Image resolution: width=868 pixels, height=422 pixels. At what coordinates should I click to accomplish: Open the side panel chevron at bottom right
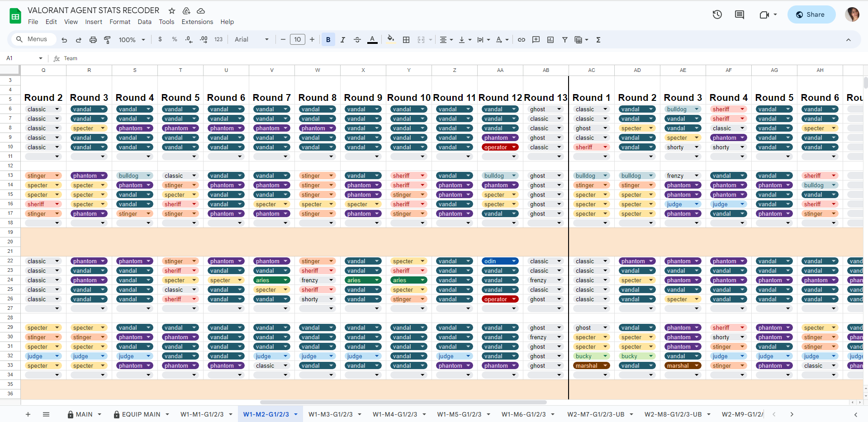pyautogui.click(x=855, y=414)
